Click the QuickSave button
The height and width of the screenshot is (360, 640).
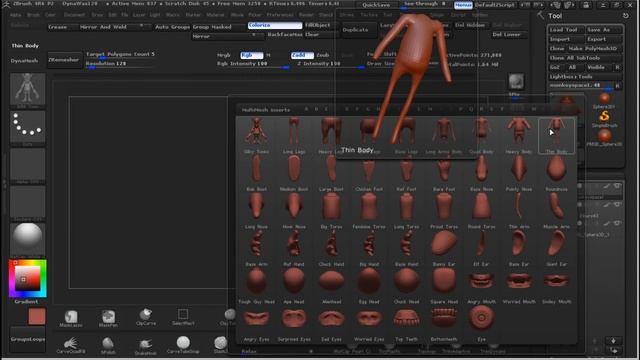376,5
